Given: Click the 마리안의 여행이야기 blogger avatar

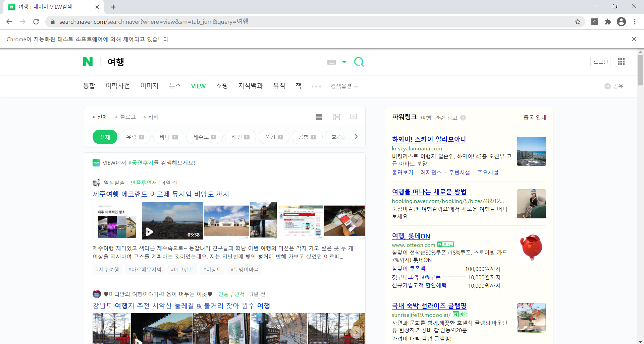Looking at the screenshot, I should pyautogui.click(x=97, y=294).
